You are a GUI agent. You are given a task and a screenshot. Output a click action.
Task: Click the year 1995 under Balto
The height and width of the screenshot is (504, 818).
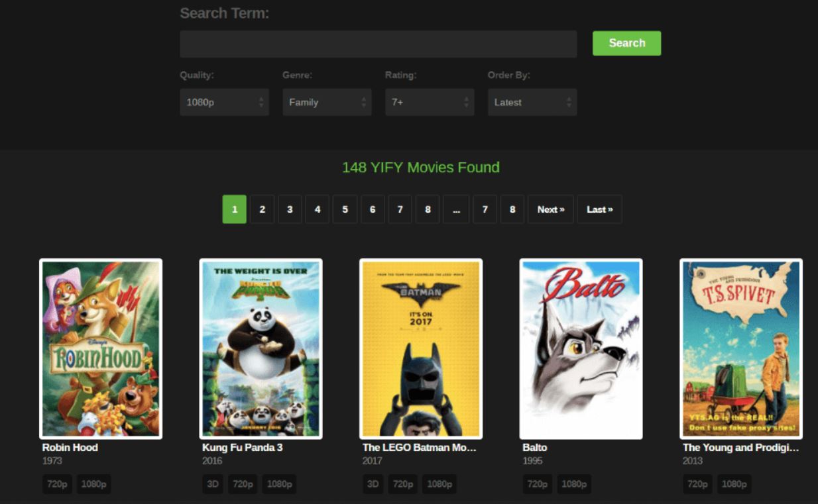point(532,461)
